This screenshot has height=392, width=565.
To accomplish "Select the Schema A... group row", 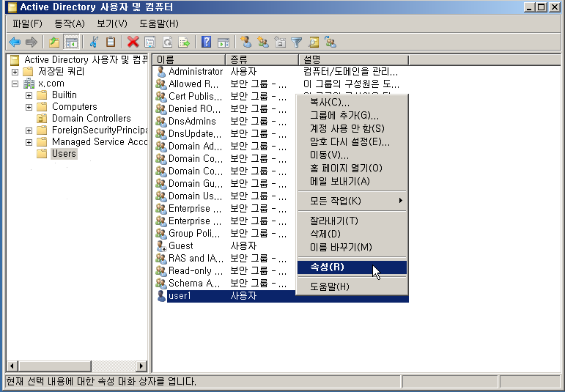I will point(224,283).
